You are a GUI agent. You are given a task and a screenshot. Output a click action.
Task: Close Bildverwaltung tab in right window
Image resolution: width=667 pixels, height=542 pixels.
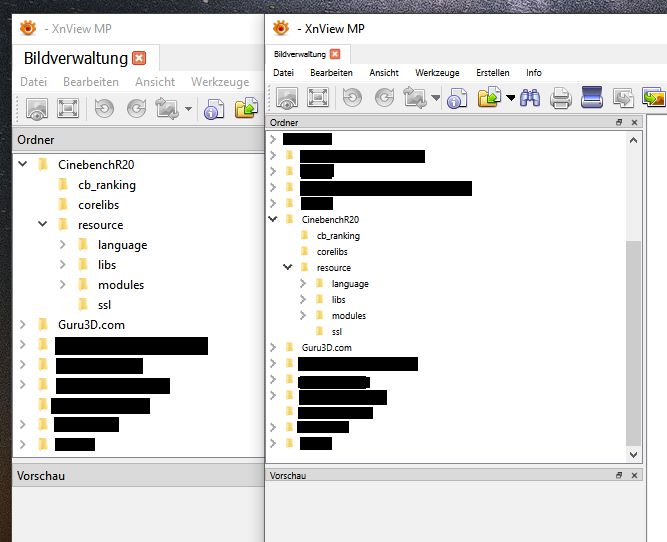click(335, 54)
